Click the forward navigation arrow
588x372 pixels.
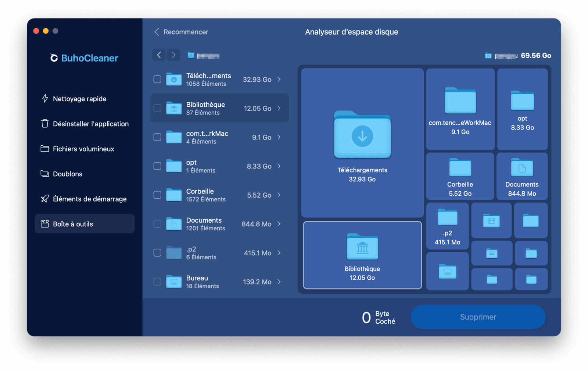tap(173, 55)
